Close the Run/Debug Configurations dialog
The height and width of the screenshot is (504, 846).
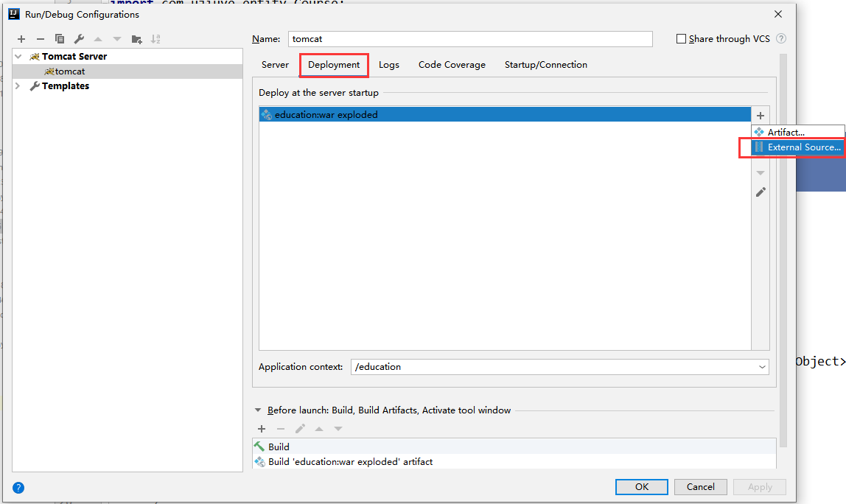pyautogui.click(x=778, y=14)
